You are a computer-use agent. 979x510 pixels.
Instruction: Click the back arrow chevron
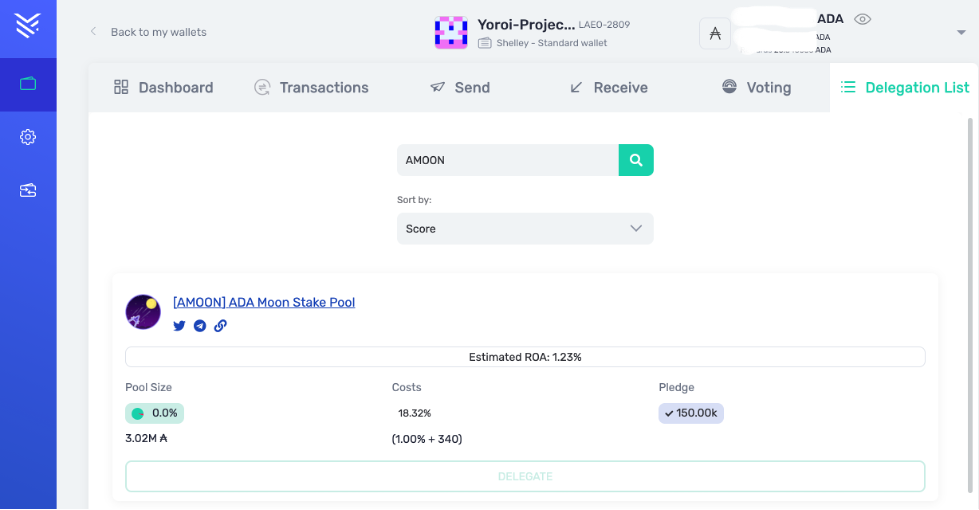[93, 31]
